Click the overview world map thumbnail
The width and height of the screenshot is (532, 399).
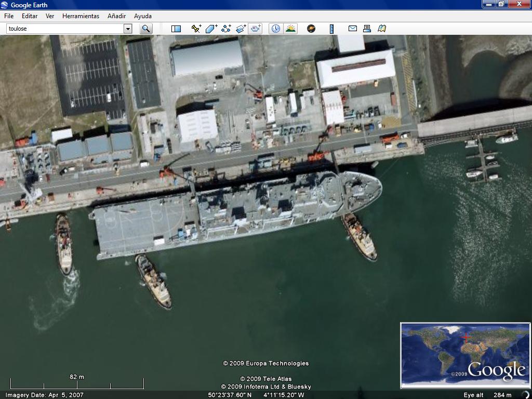point(465,355)
